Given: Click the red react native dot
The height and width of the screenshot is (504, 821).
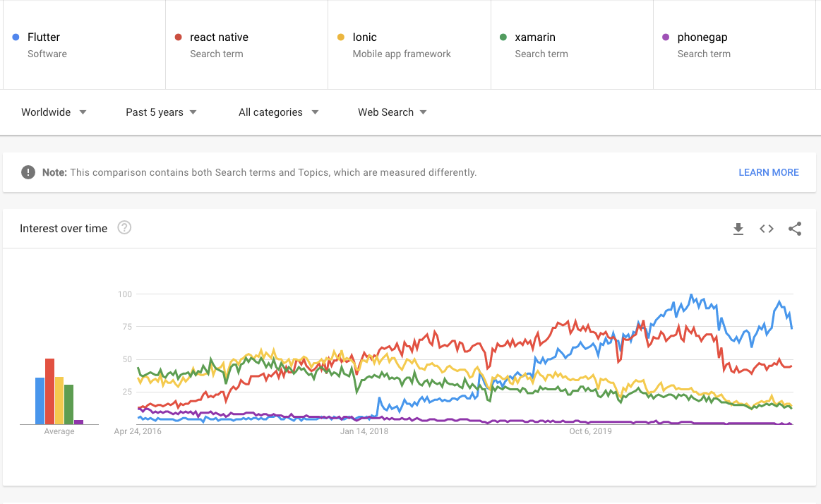Looking at the screenshot, I should 178,37.
